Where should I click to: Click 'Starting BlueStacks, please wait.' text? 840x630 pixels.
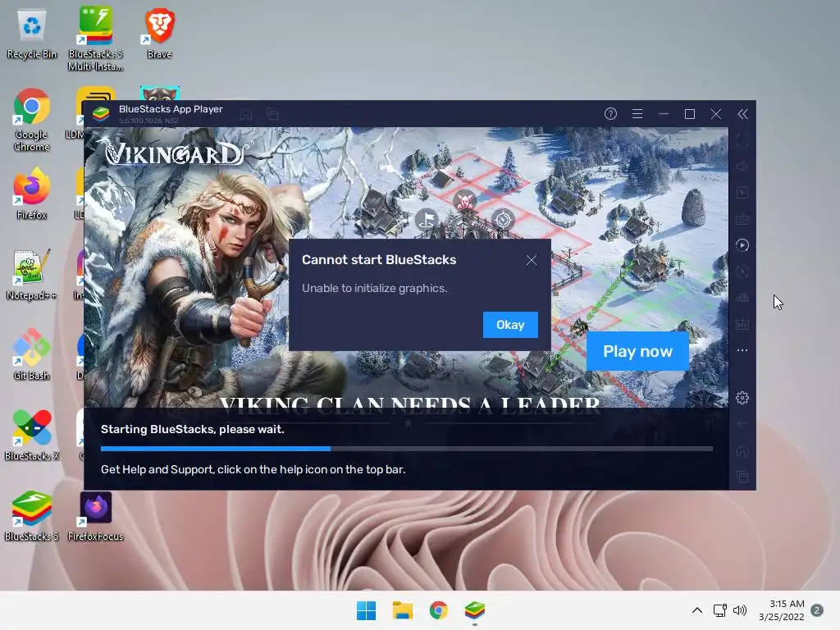click(x=192, y=429)
